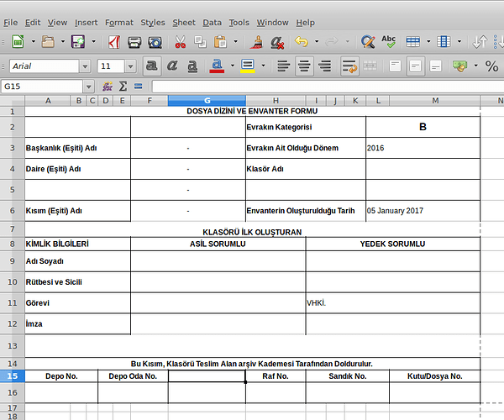Open the font name dropdown
The image size is (504, 420).
[x=85, y=66]
